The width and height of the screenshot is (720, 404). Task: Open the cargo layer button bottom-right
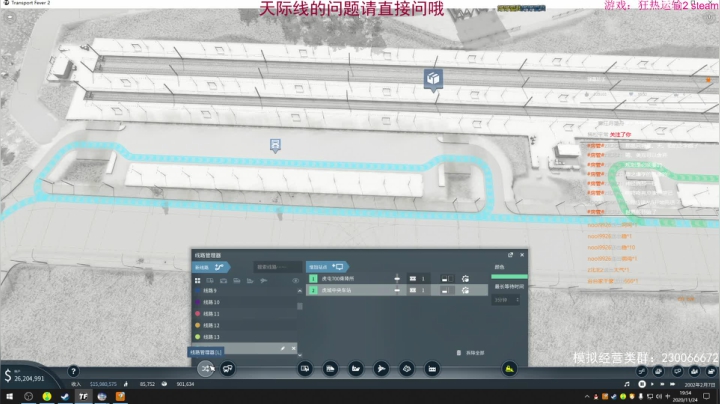659,371
